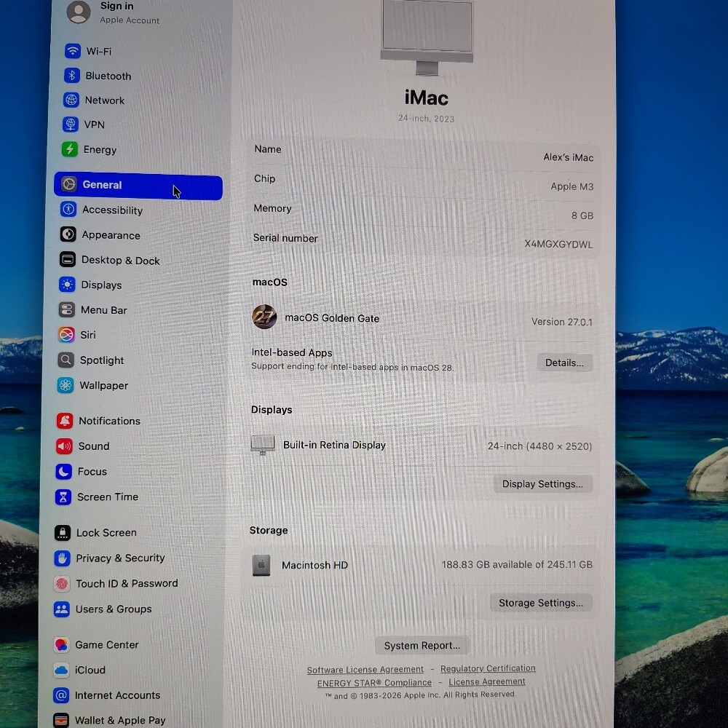This screenshot has height=728, width=728.
Task: Click the macOS Golden Gate label
Action: tap(332, 318)
